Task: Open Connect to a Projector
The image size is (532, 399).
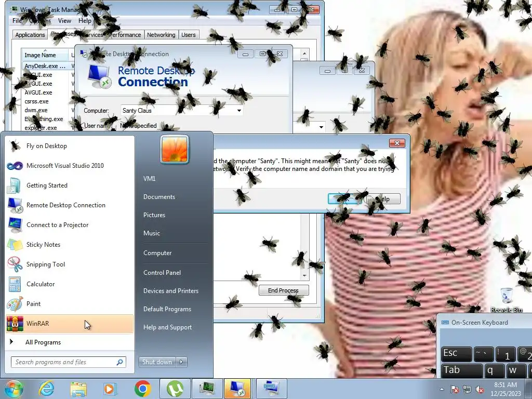Action: [x=70, y=224]
